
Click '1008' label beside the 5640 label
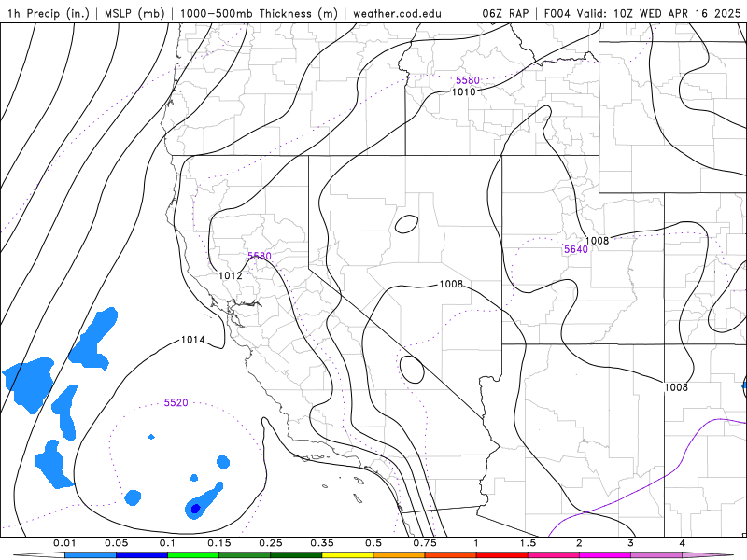(597, 241)
